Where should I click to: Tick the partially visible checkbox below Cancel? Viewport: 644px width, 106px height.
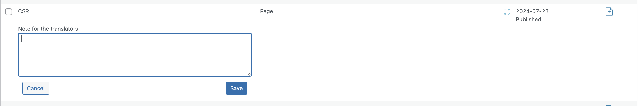(x=9, y=106)
